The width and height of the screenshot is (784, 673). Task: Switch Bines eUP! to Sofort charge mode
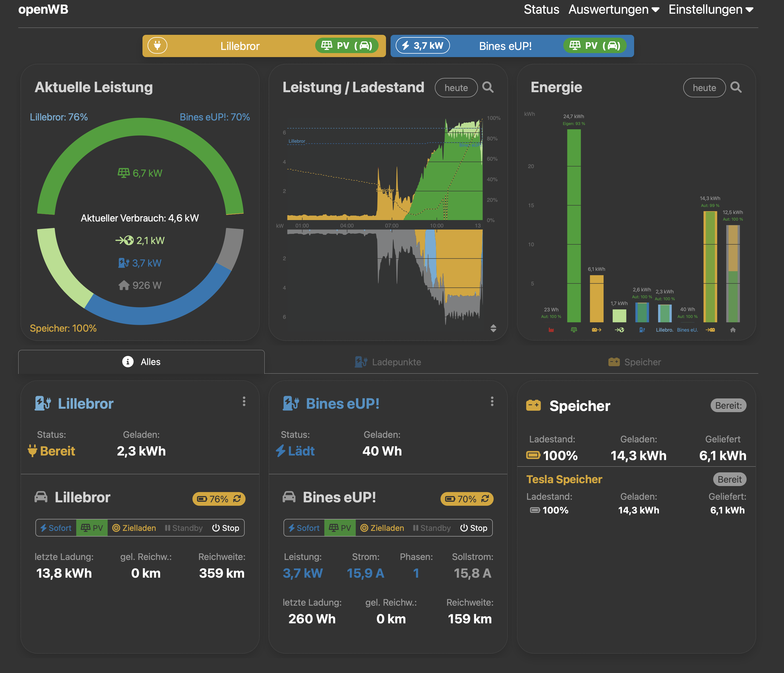click(x=304, y=528)
